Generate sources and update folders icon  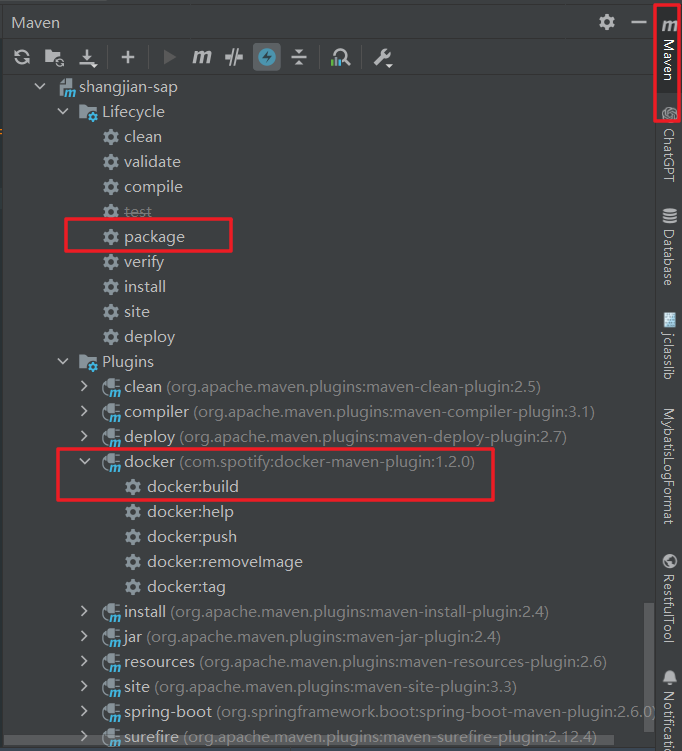click(x=54, y=57)
